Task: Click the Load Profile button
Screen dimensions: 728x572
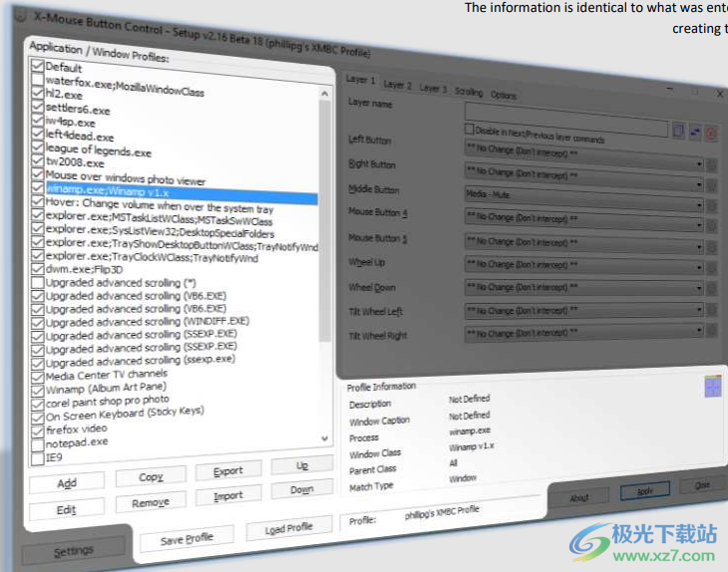Action: tap(289, 528)
